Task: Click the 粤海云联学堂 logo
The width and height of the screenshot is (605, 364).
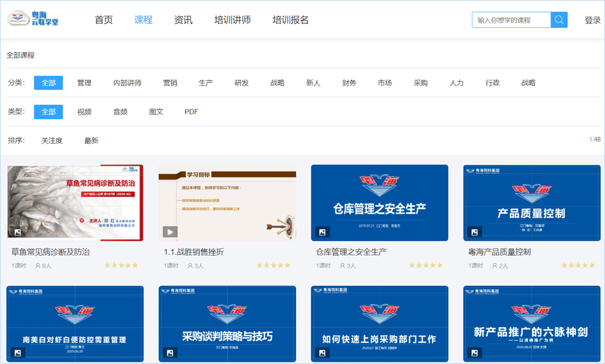Action: (33, 18)
